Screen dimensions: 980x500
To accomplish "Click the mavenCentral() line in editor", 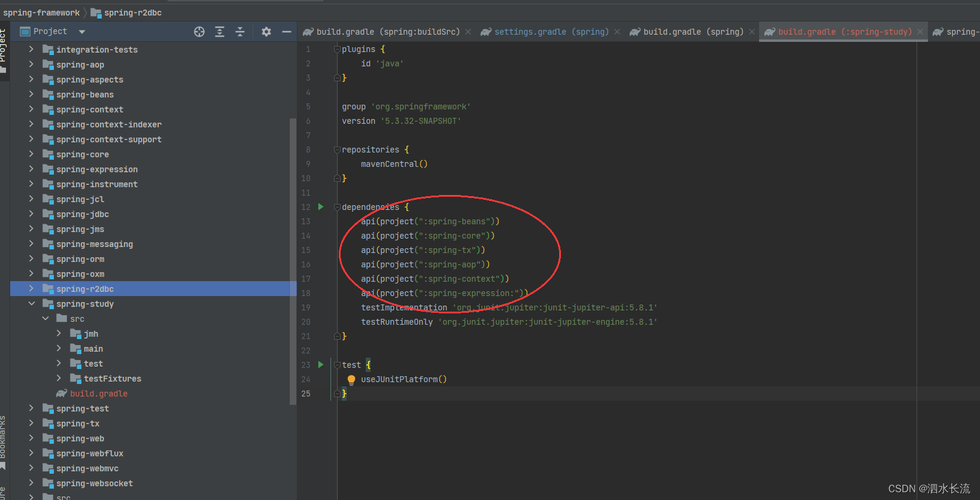I will click(394, 164).
